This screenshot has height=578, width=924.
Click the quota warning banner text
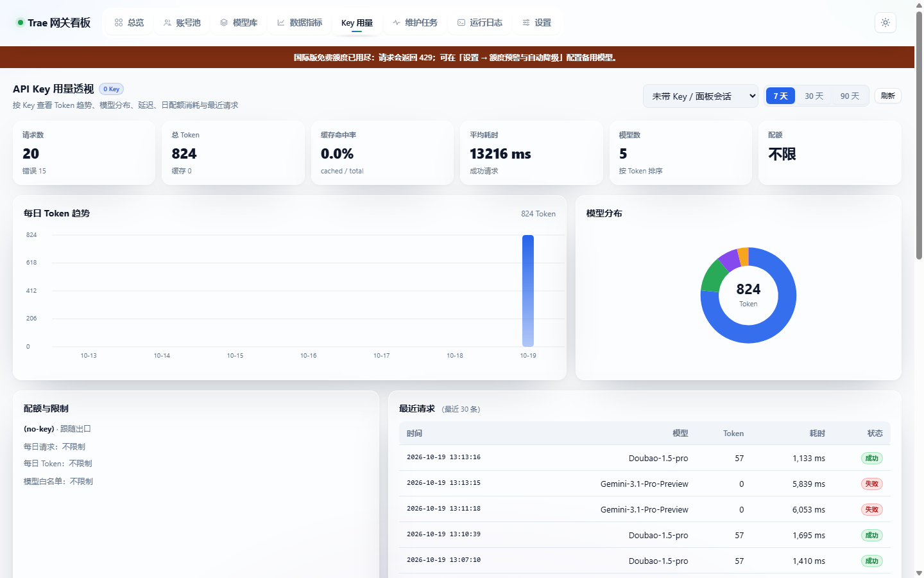(455, 57)
